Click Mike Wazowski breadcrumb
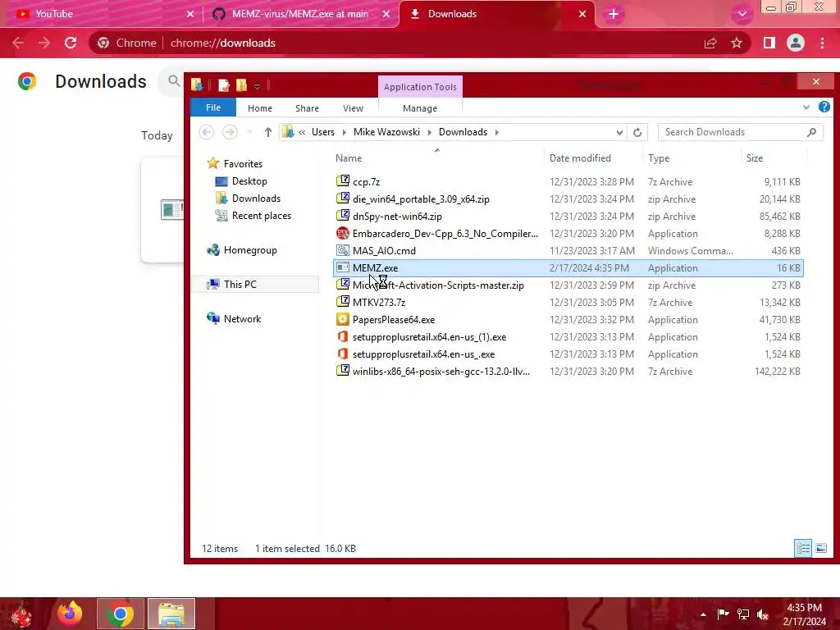This screenshot has height=630, width=840. [x=387, y=132]
